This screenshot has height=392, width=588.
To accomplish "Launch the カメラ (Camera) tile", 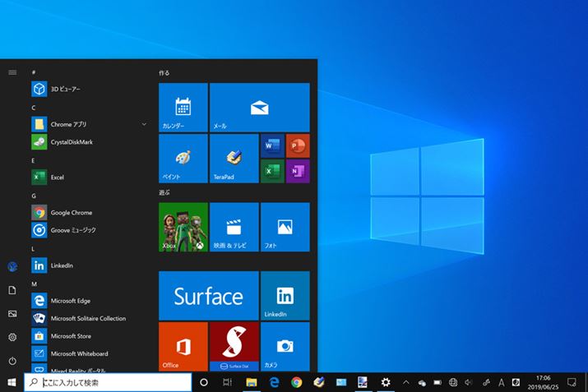I will tap(285, 346).
